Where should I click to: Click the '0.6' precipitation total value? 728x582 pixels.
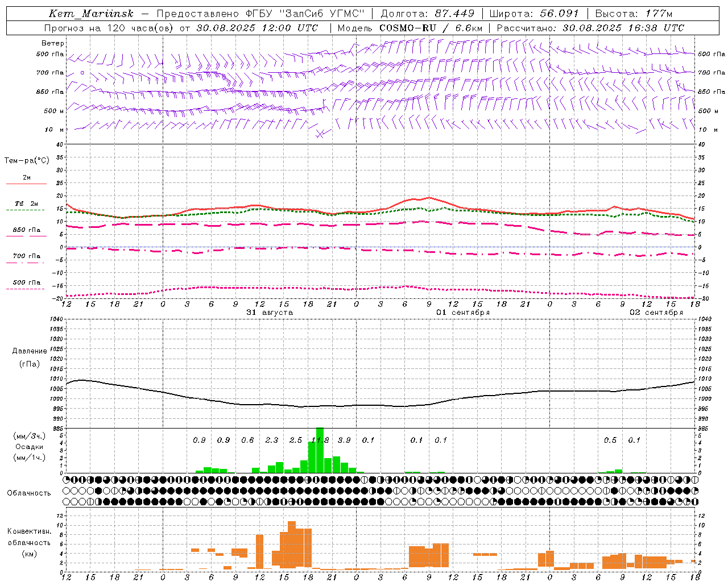247,440
